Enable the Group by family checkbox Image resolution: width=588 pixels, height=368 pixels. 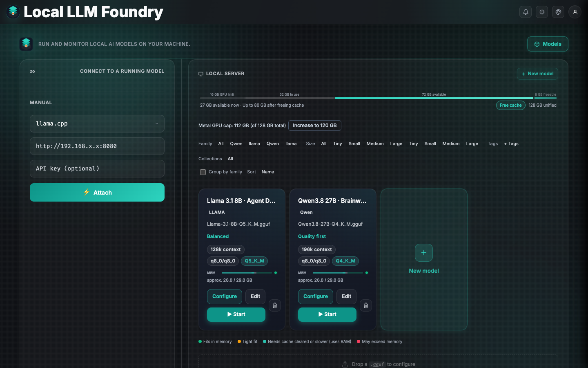pyautogui.click(x=203, y=172)
